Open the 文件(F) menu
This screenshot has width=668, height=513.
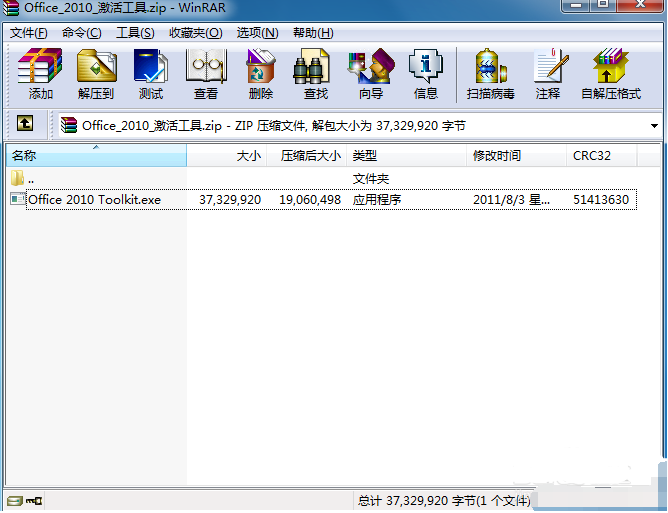(x=29, y=33)
